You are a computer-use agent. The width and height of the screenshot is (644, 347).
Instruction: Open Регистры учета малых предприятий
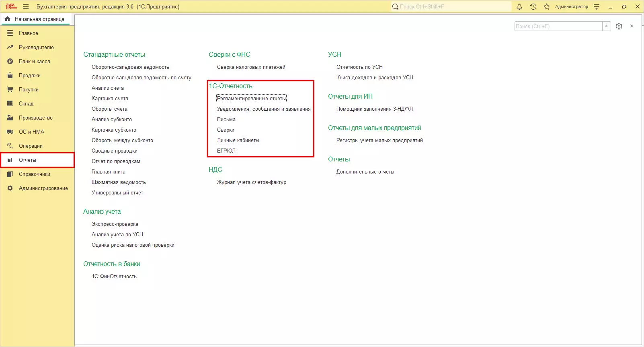(x=379, y=140)
